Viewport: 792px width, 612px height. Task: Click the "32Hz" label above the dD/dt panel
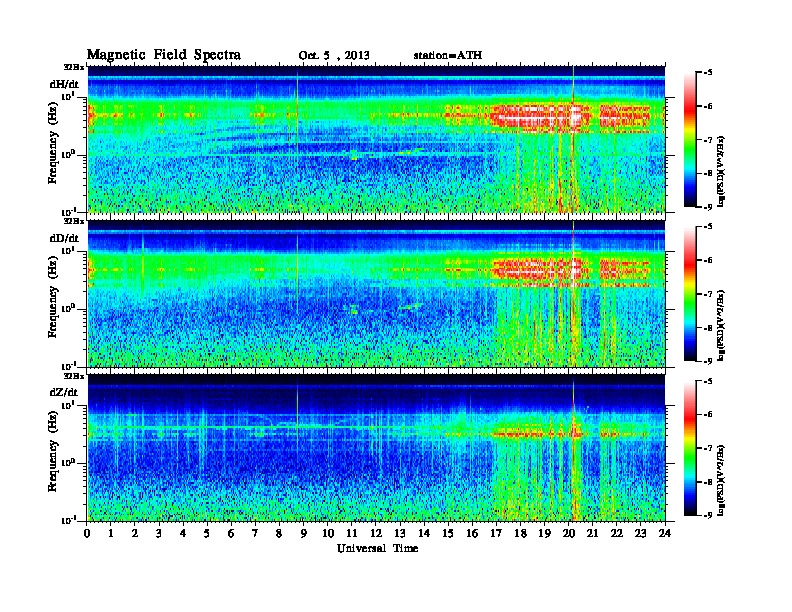73,221
